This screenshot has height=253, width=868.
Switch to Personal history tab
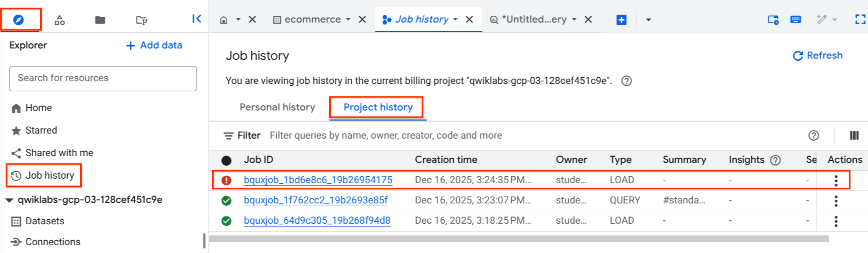coord(277,107)
